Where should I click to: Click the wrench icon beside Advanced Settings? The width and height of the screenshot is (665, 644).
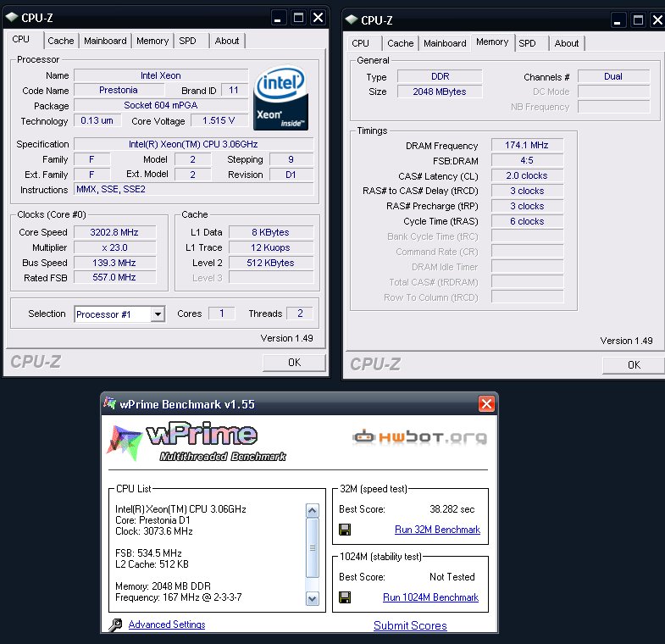(x=115, y=625)
